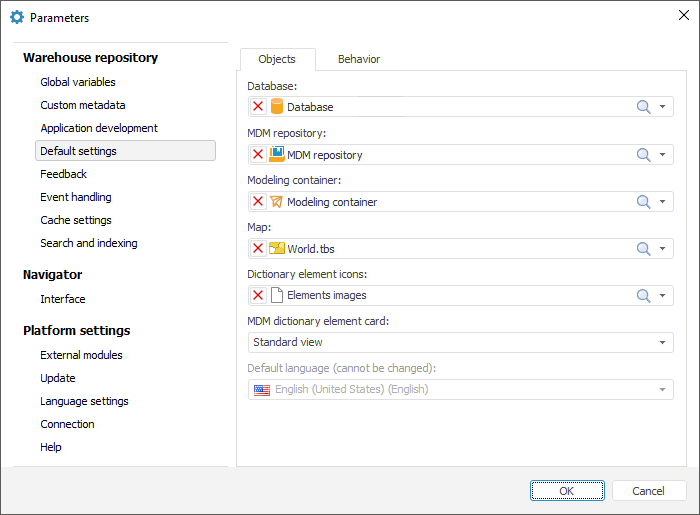The width and height of the screenshot is (700, 515).
Task: Search for a Map object
Action: (x=644, y=249)
